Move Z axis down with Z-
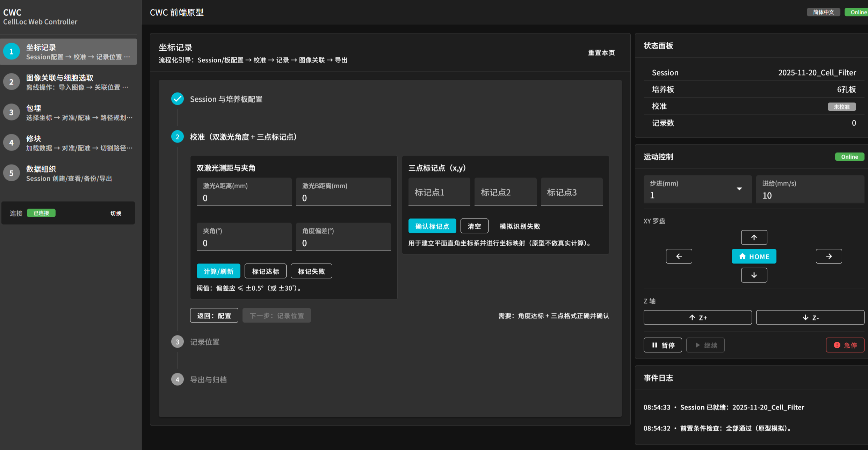Screen dimensions: 868x450 pyautogui.click(x=810, y=318)
